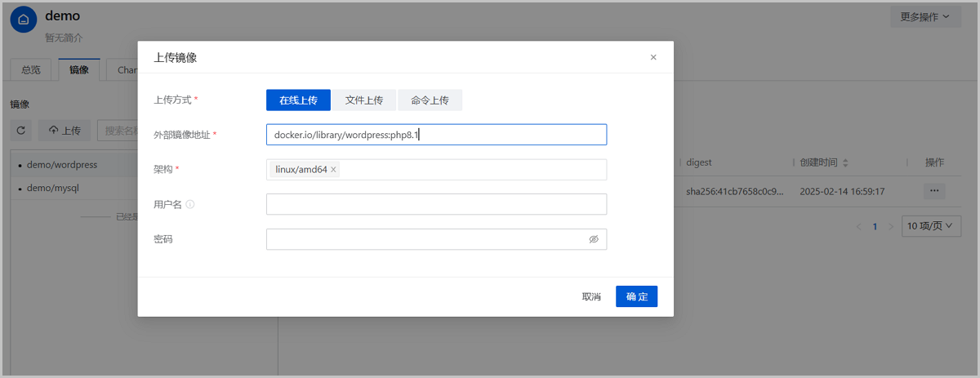Close the 上传镜像 dialog with X
The height and width of the screenshot is (378, 980).
[x=653, y=58]
